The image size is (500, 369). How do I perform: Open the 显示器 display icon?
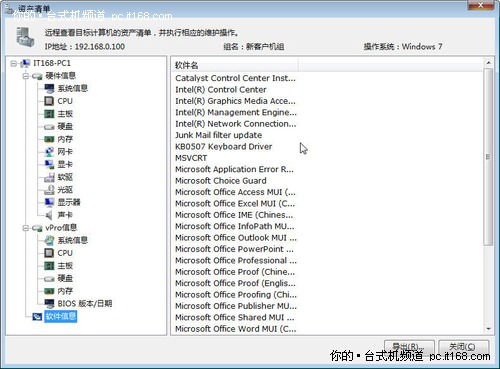click(49, 202)
